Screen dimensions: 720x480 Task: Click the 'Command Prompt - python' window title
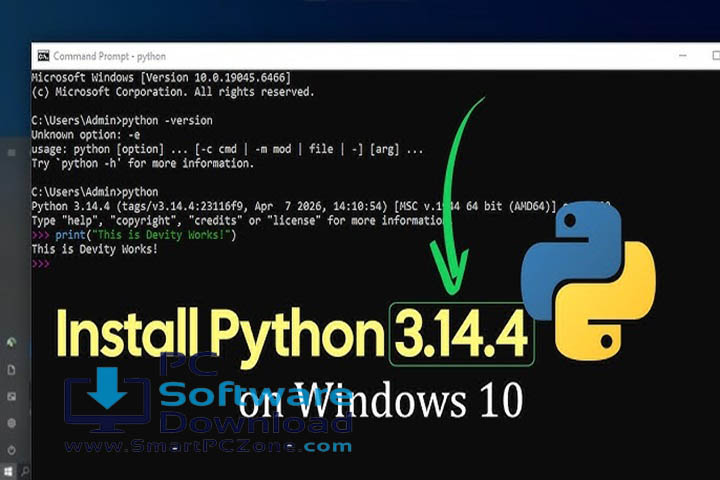coord(109,56)
